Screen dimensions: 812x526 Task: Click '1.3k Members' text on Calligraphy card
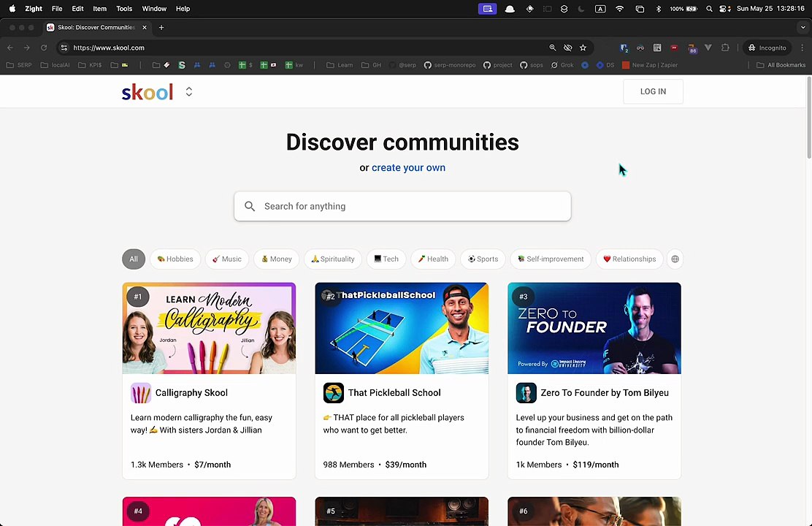[x=157, y=465]
